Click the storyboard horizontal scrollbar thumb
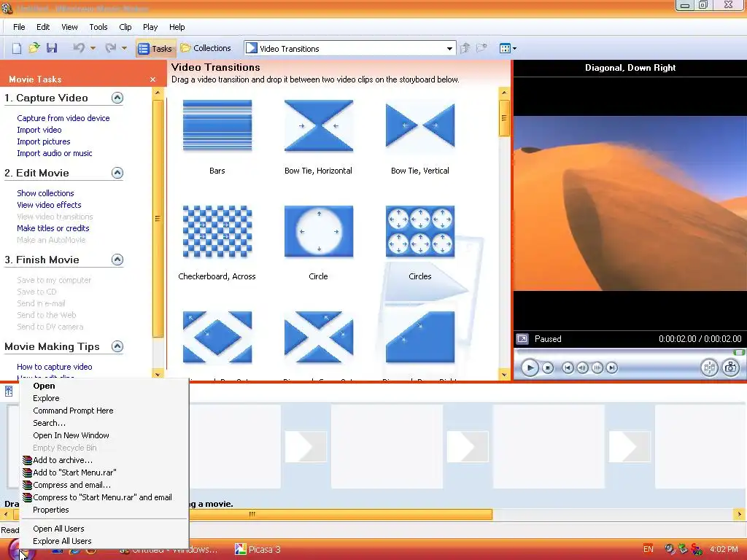Screen dimensions: 747x560 pos(252,514)
